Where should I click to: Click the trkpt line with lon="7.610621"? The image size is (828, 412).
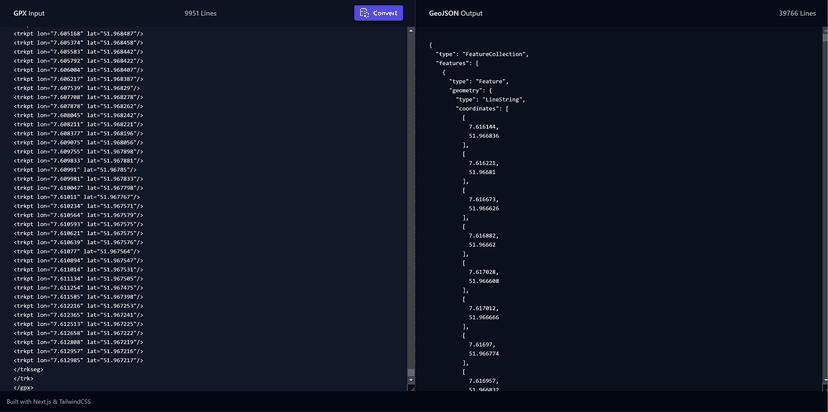(x=78, y=233)
